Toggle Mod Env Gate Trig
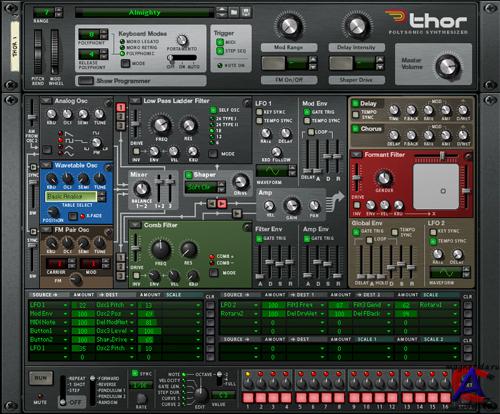Screen dimensions: 500x414 [307, 112]
